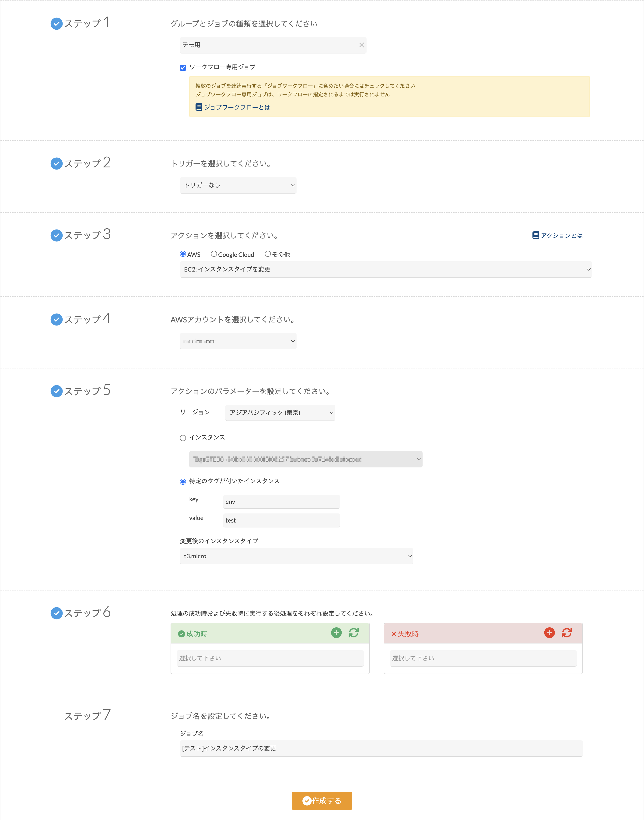The height and width of the screenshot is (820, 644).
Task: Select 特定のタグが付いたインスタンス radio option
Action: click(183, 481)
